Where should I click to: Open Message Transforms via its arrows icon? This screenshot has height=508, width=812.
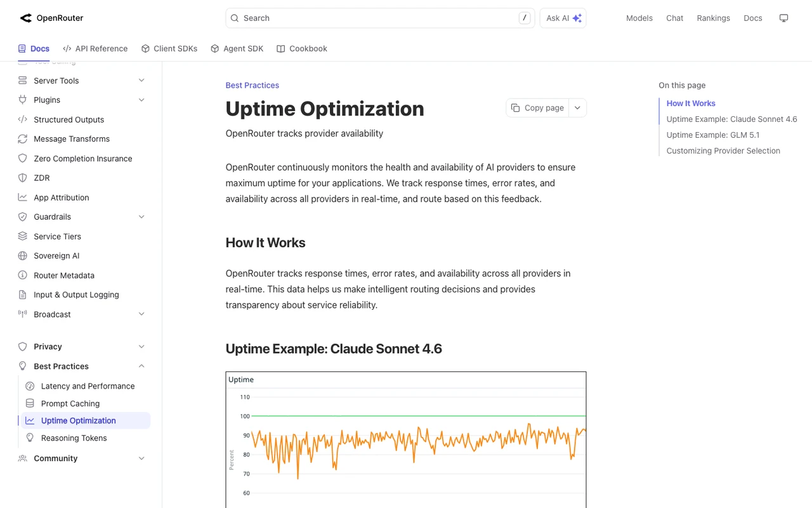pyautogui.click(x=23, y=138)
